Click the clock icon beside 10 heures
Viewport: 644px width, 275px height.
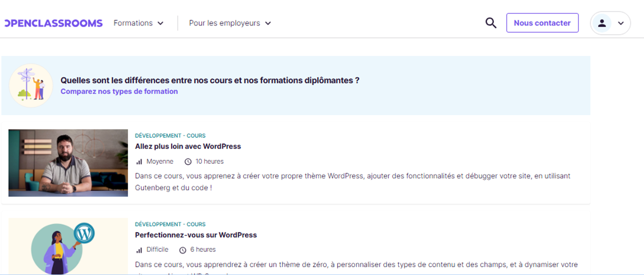(188, 162)
